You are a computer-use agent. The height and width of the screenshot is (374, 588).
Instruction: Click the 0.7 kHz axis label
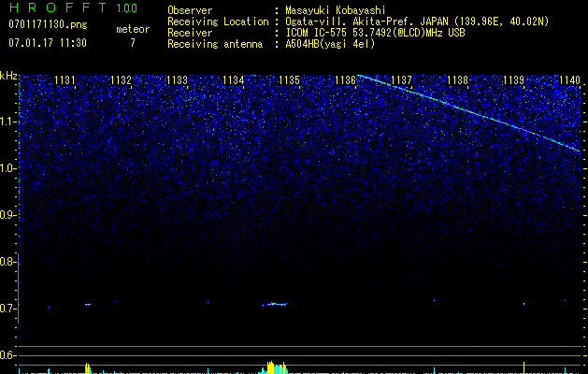[x=7, y=309]
